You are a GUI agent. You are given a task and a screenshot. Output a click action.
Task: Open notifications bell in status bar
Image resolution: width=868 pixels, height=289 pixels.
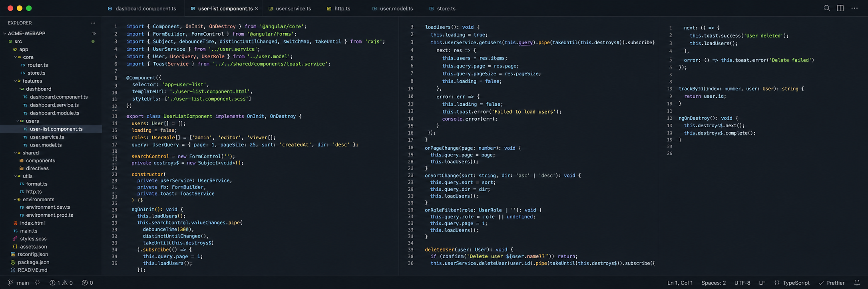(857, 283)
